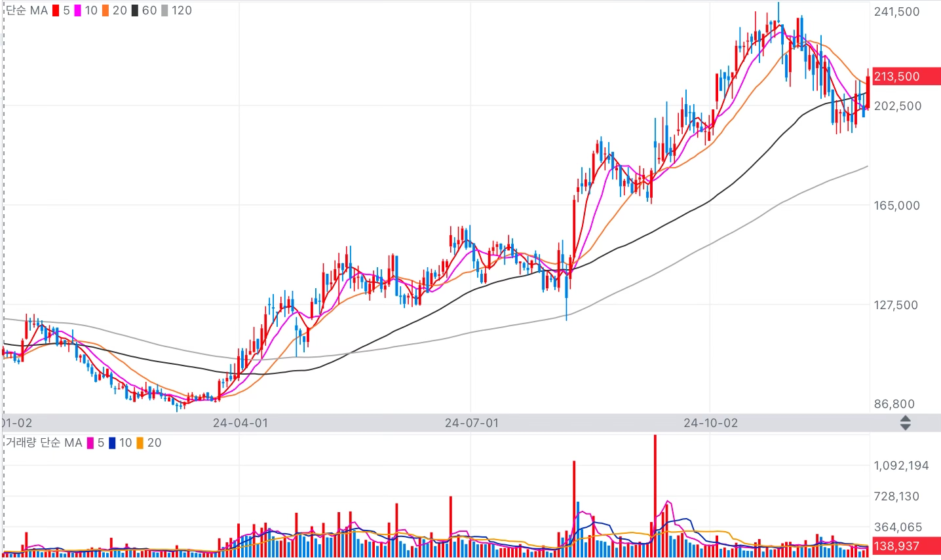This screenshot has height=560, width=941.
Task: Click the 364,065 volume axis label
Action: tap(898, 527)
